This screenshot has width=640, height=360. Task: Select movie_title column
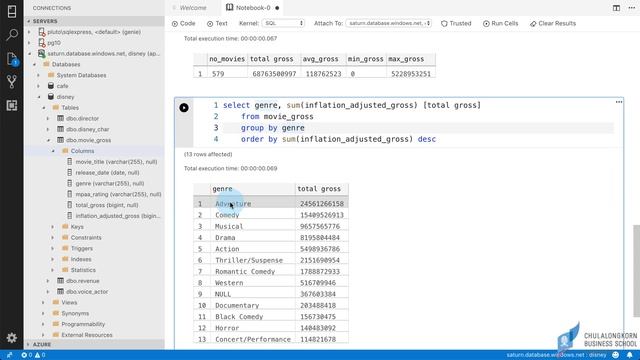pyautogui.click(x=116, y=162)
